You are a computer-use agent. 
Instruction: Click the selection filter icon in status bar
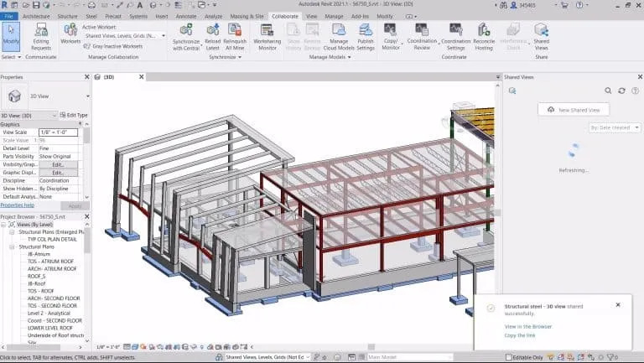(611, 357)
